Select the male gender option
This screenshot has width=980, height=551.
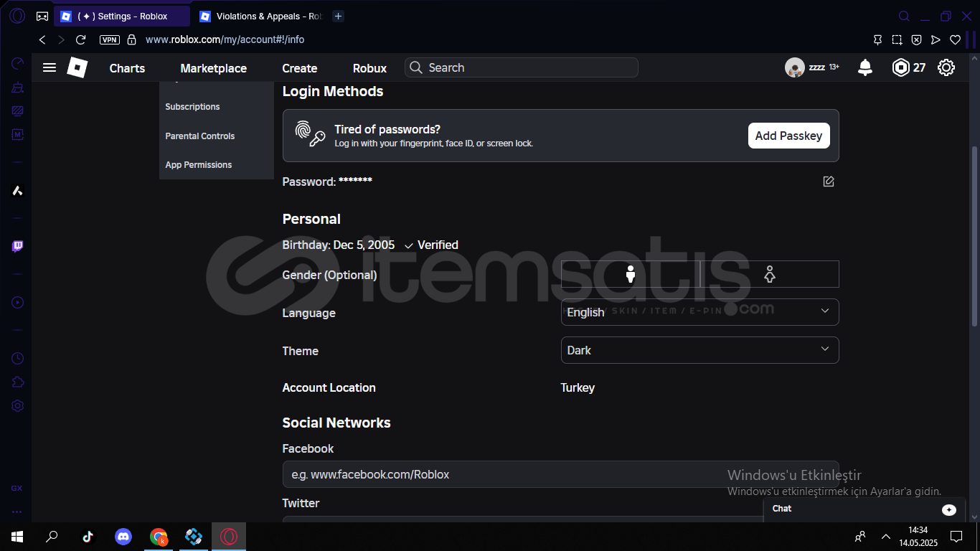[x=631, y=274]
